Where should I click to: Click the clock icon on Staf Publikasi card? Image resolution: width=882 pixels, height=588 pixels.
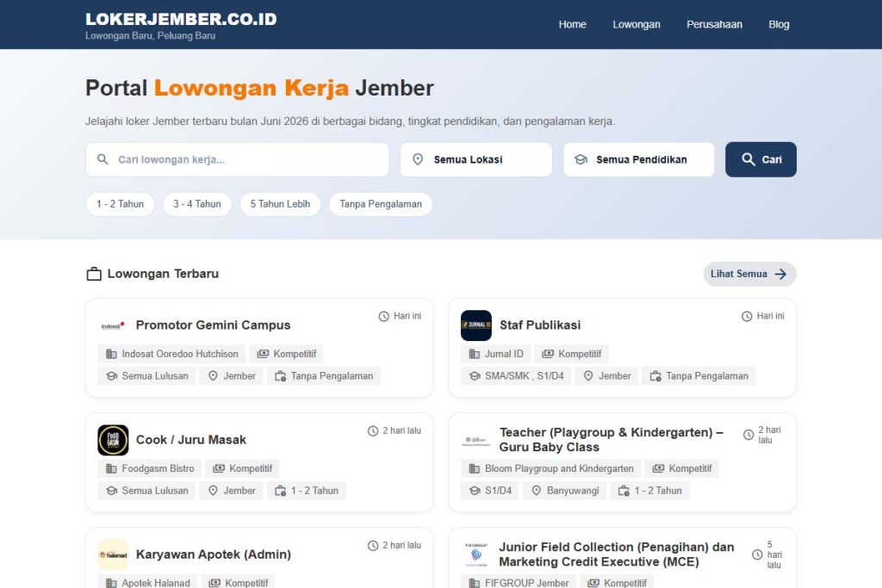(x=747, y=317)
